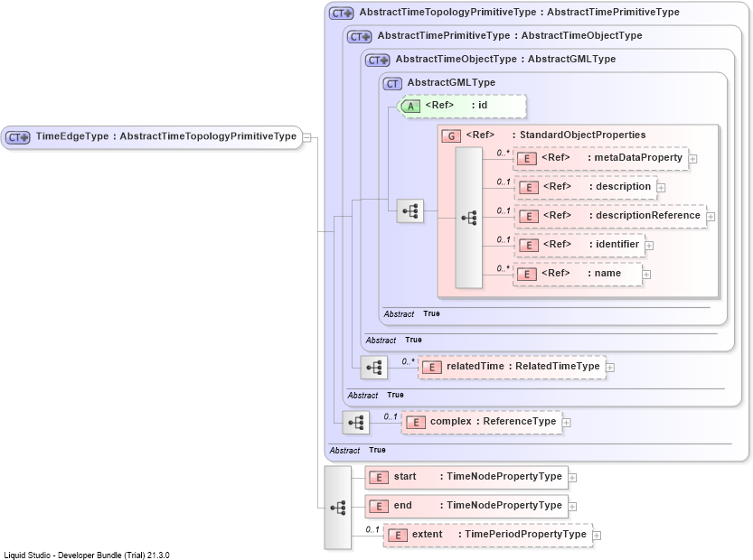
Task: Click the element icon of relatedTime
Action: (x=432, y=368)
